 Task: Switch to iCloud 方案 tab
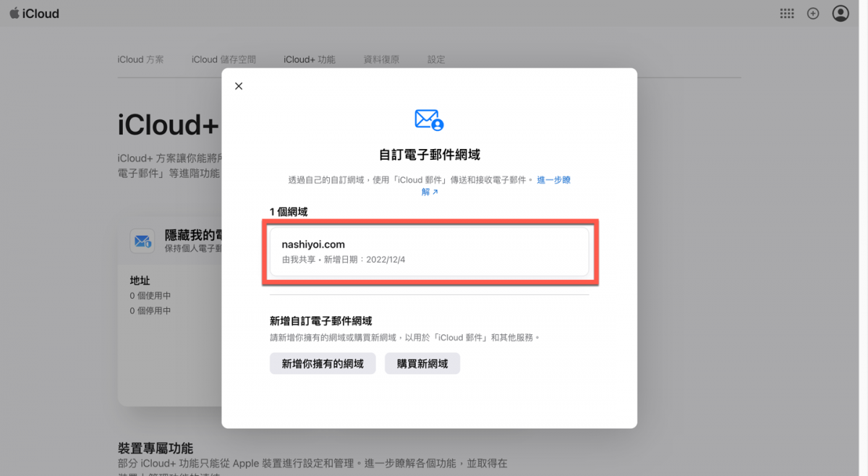click(140, 59)
